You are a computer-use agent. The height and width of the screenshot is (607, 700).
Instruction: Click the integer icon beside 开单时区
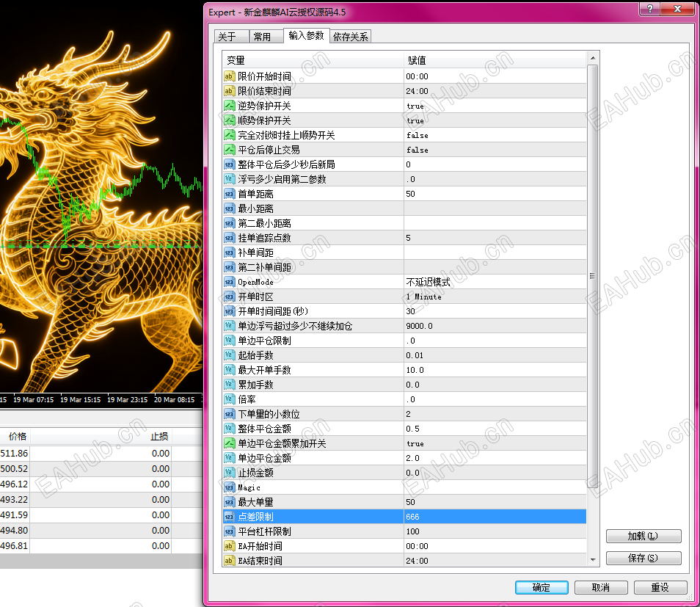coord(229,297)
